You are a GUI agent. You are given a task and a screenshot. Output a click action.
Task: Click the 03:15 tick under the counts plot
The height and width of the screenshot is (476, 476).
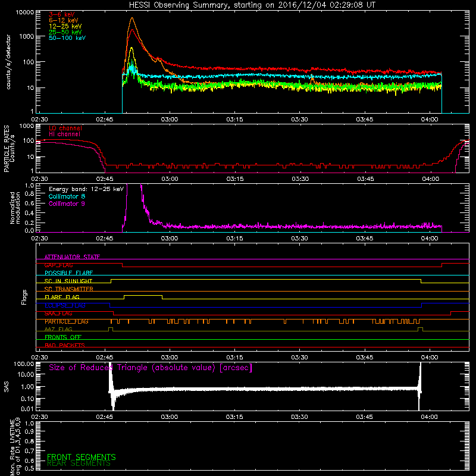point(234,120)
